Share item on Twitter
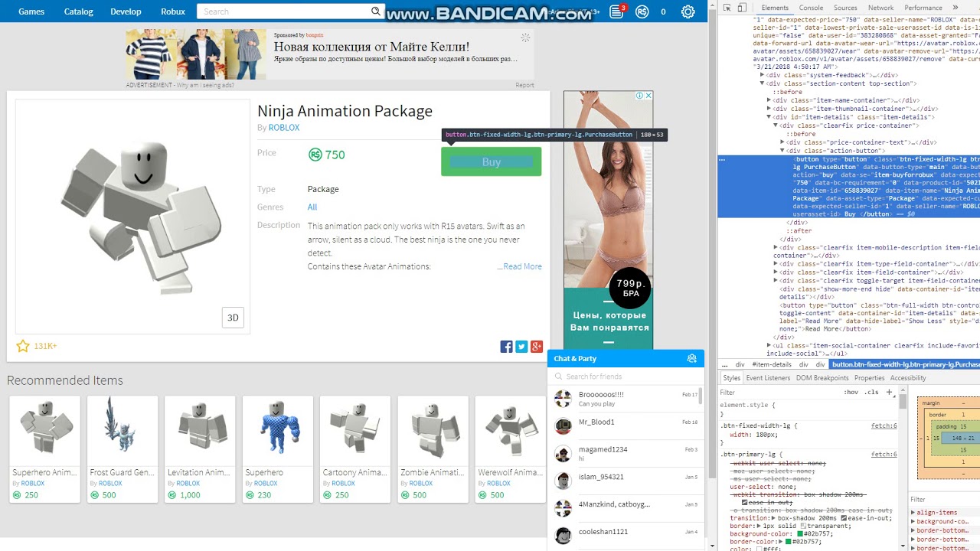Screen dimensions: 980x551 pyautogui.click(x=521, y=347)
